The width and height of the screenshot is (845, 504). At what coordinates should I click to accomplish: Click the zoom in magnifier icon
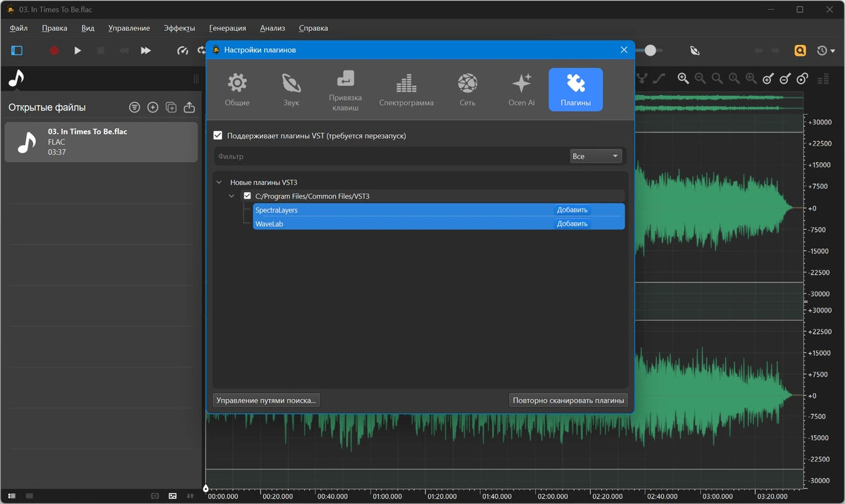683,78
